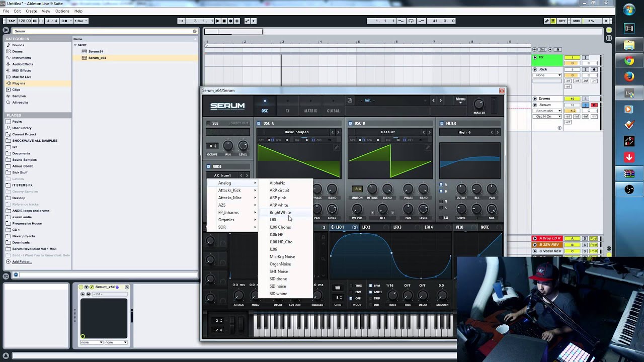Open the Serum x64 device chooser
Viewport: 644px width, 362px height.
click(548, 111)
